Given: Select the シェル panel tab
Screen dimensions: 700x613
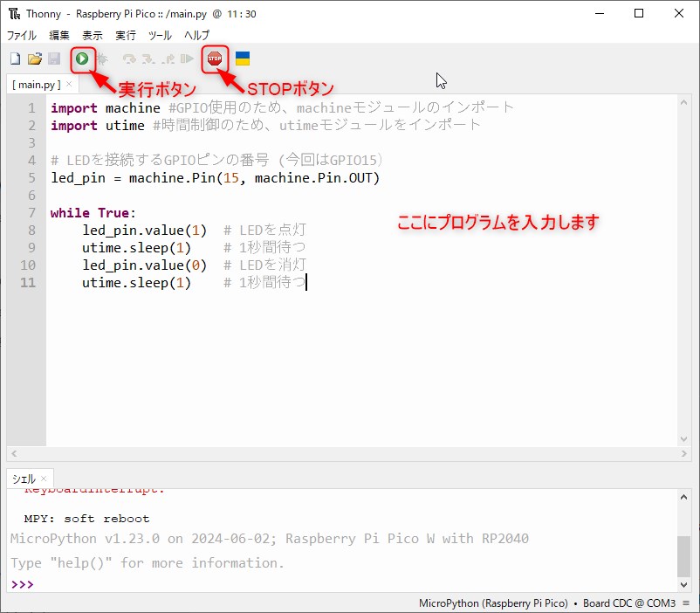Looking at the screenshot, I should 24,479.
